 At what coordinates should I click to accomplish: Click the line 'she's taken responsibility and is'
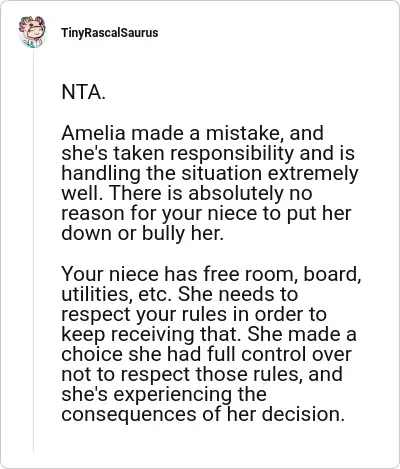point(208,153)
